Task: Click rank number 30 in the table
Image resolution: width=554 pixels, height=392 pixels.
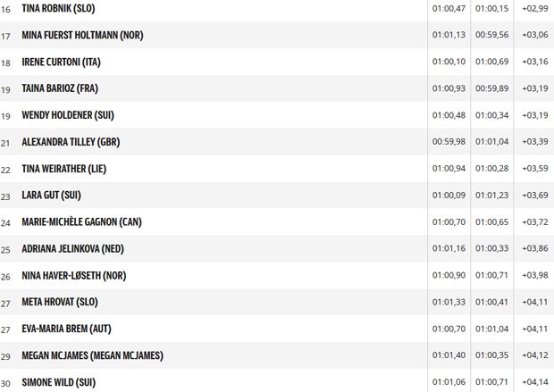Action: coord(6,383)
